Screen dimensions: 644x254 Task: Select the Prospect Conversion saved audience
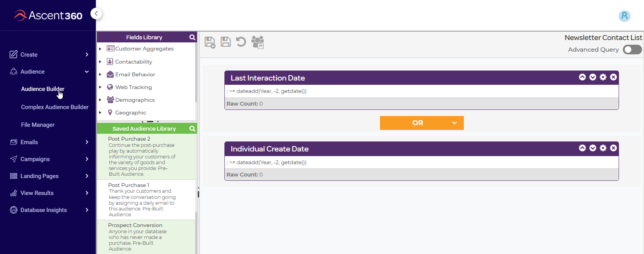pyautogui.click(x=146, y=237)
